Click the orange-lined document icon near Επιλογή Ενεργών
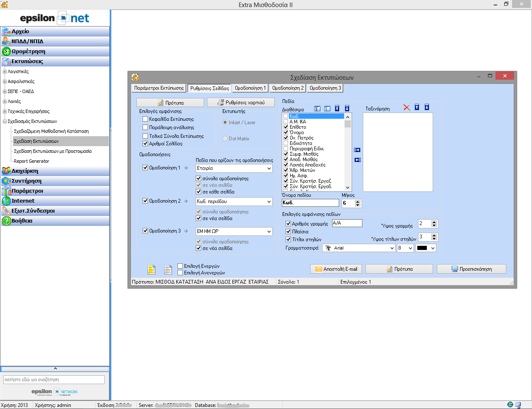Screen dimensions: 532x409 168,269
